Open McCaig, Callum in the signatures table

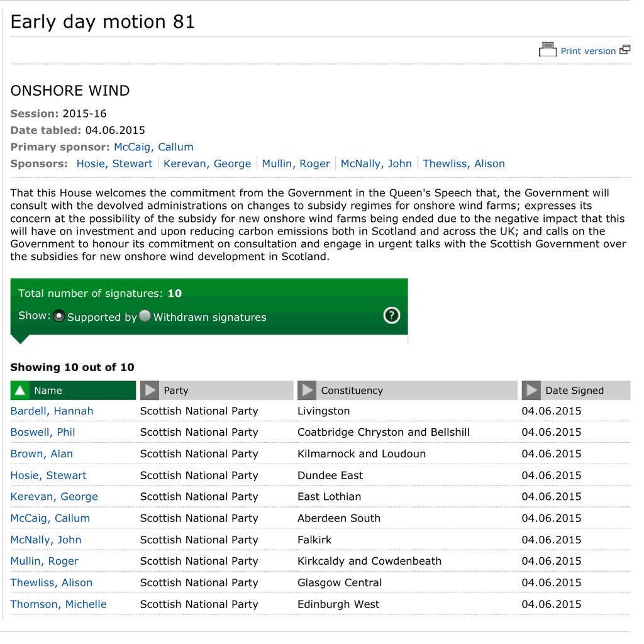pos(50,518)
